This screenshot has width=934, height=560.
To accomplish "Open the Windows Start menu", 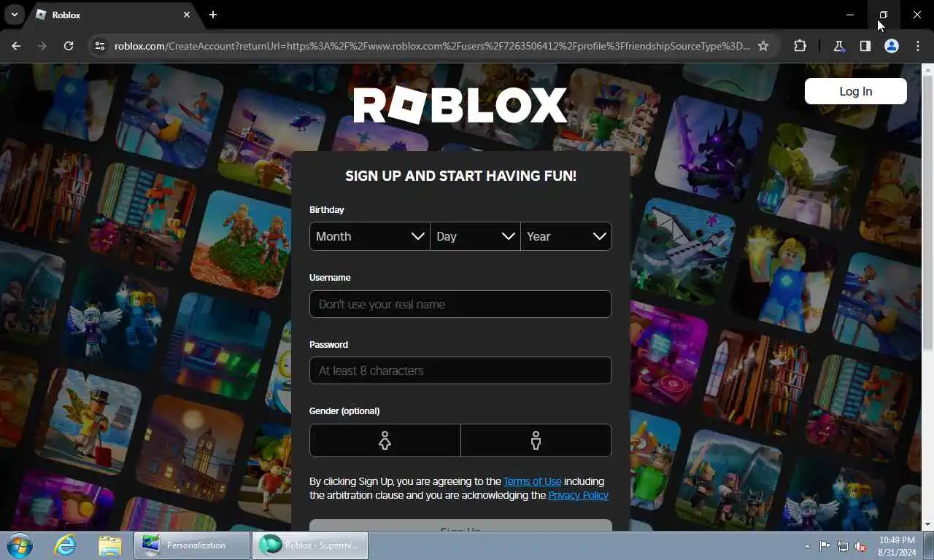I will coord(19,545).
